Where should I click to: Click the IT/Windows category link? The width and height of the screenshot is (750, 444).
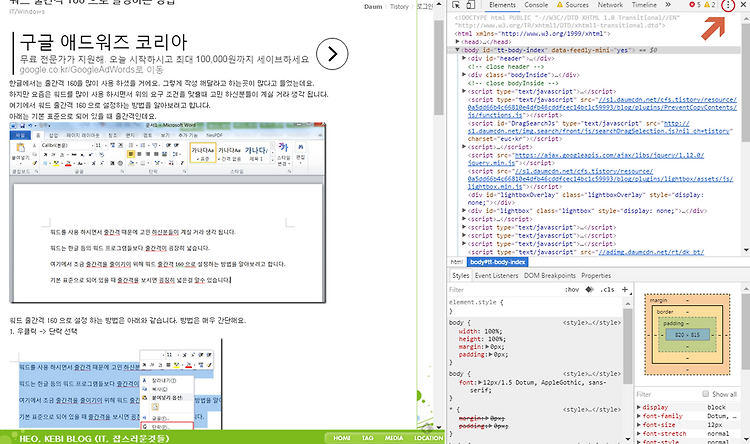pyautogui.click(x=27, y=11)
